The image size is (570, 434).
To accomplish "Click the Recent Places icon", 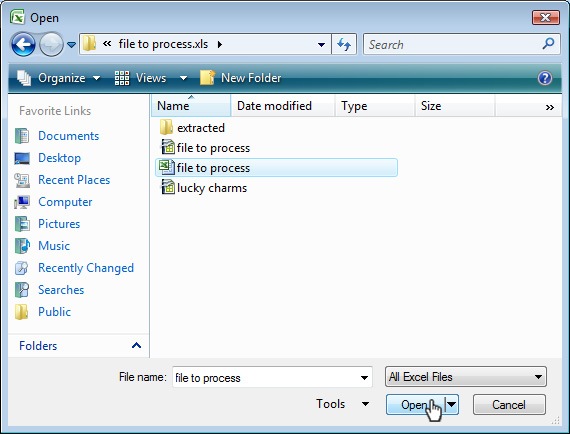I will [22, 180].
